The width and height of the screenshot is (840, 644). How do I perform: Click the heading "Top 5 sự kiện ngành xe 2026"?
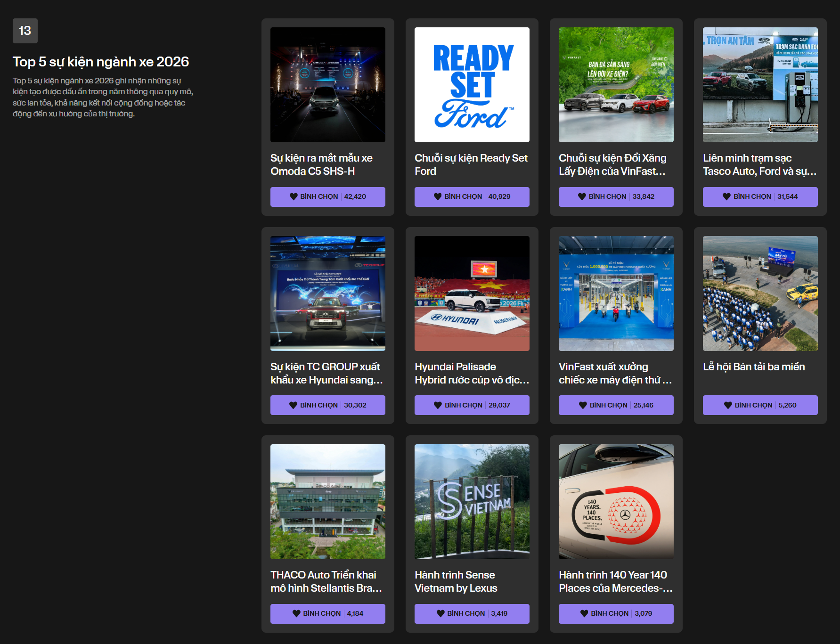(101, 62)
